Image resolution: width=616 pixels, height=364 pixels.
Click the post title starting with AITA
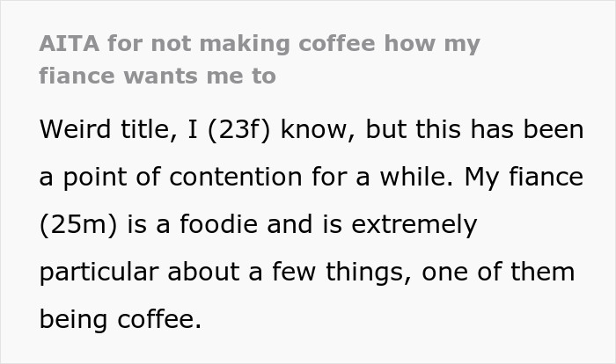click(259, 44)
